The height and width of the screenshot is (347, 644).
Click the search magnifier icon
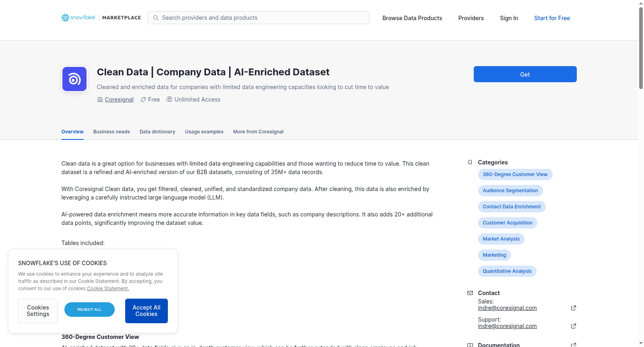tap(156, 18)
